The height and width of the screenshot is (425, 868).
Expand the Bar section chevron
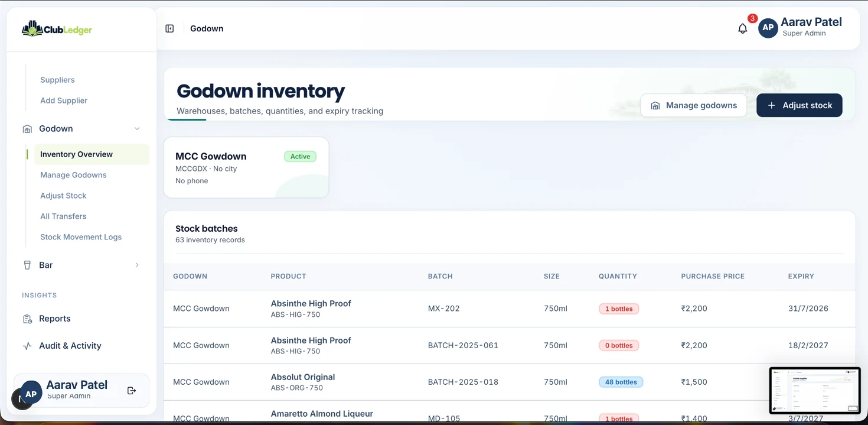coord(137,265)
